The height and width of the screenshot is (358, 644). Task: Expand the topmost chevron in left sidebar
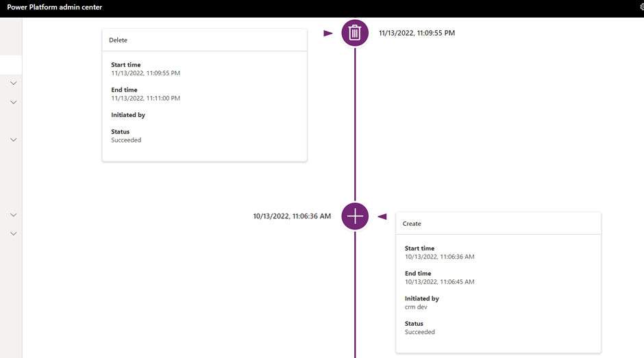pos(13,84)
